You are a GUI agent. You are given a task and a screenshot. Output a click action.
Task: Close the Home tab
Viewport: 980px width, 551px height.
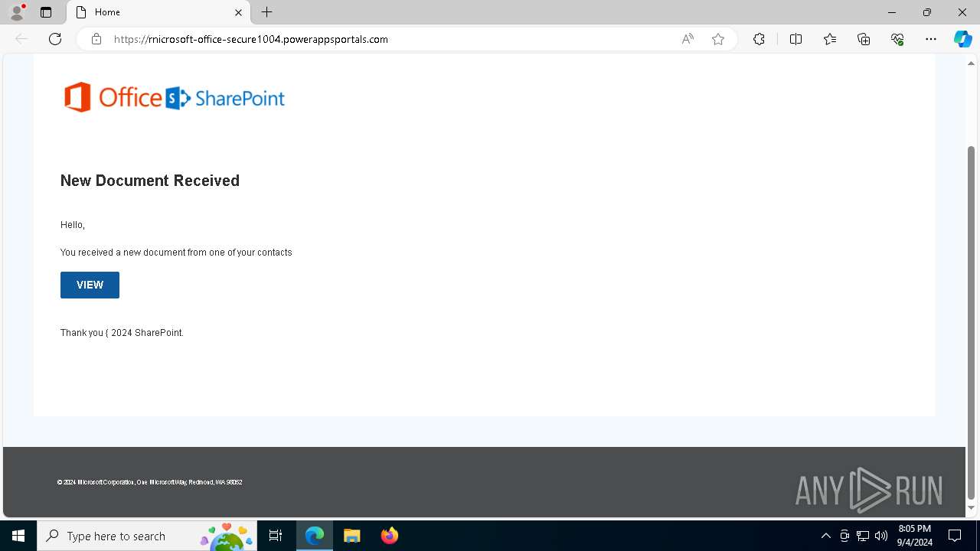click(239, 12)
